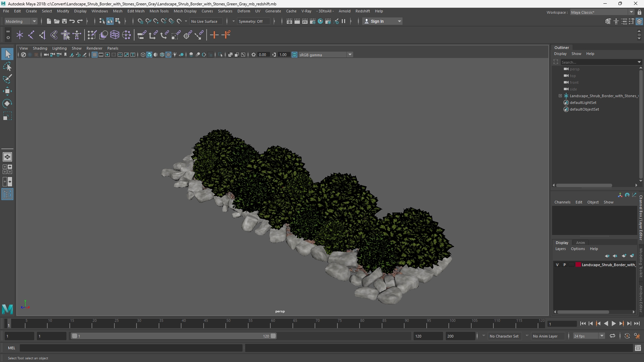The image size is (644, 362).
Task: Click step back one frame button
Action: tap(590, 323)
